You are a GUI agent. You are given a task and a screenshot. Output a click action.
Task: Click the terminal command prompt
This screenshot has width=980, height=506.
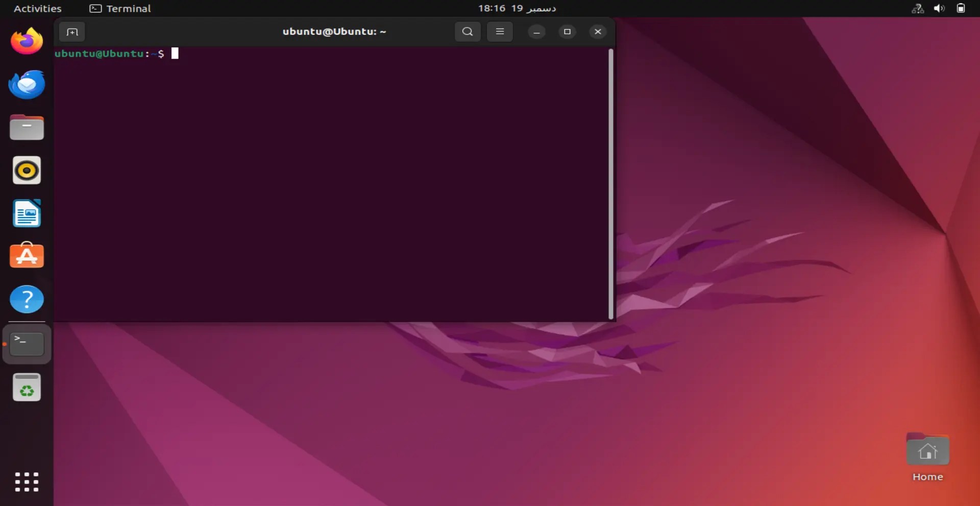(x=176, y=54)
